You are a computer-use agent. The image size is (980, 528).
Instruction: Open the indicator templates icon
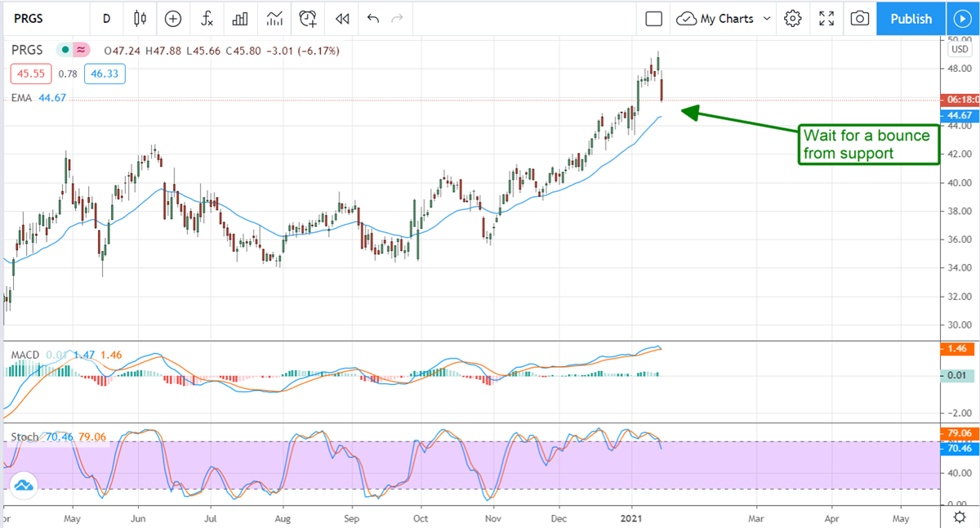click(x=274, y=18)
